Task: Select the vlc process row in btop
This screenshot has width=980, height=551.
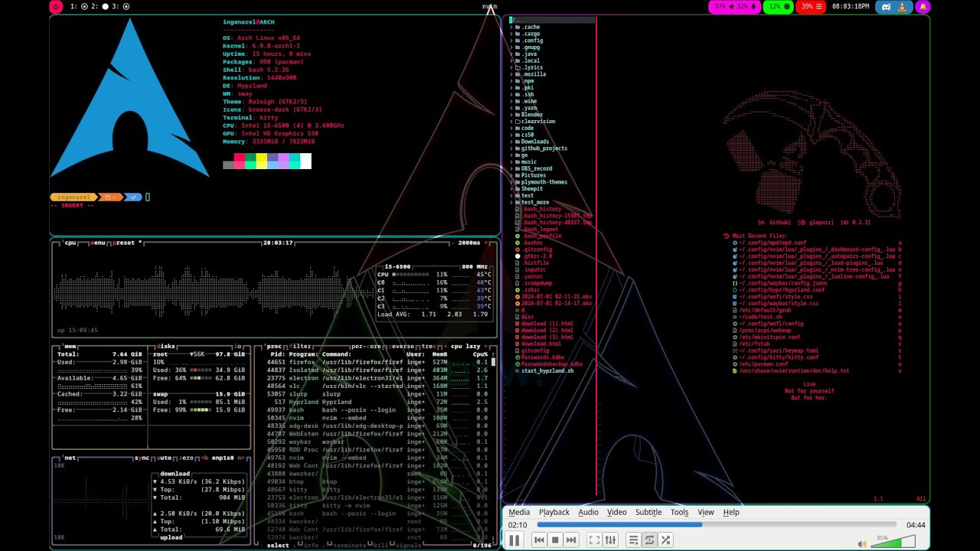Action: (x=377, y=386)
